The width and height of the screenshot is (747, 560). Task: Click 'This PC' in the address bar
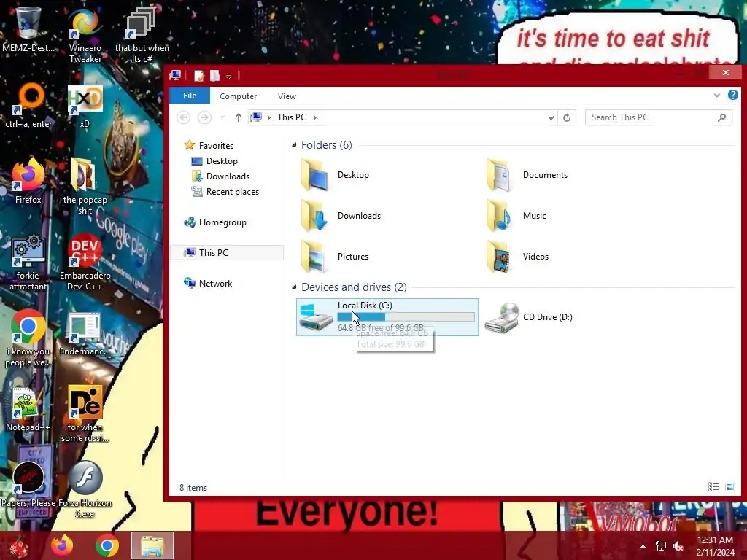(292, 117)
